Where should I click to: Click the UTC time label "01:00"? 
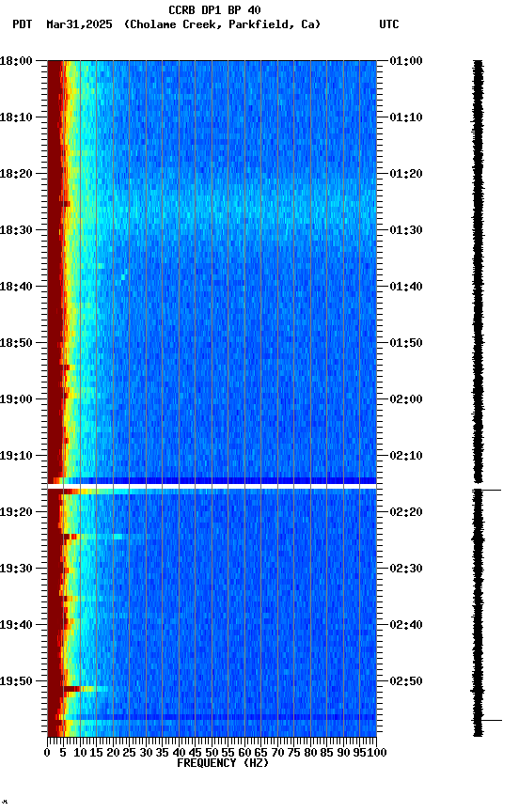tap(406, 61)
